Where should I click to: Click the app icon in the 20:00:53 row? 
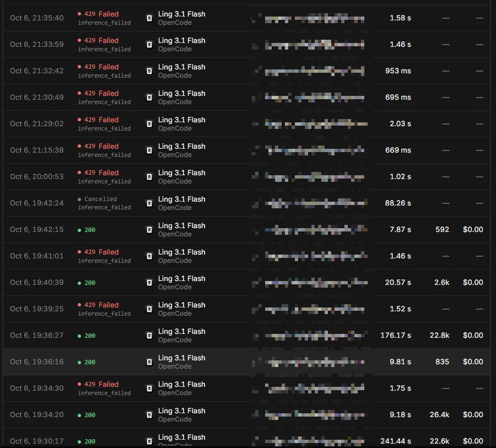pos(149,176)
